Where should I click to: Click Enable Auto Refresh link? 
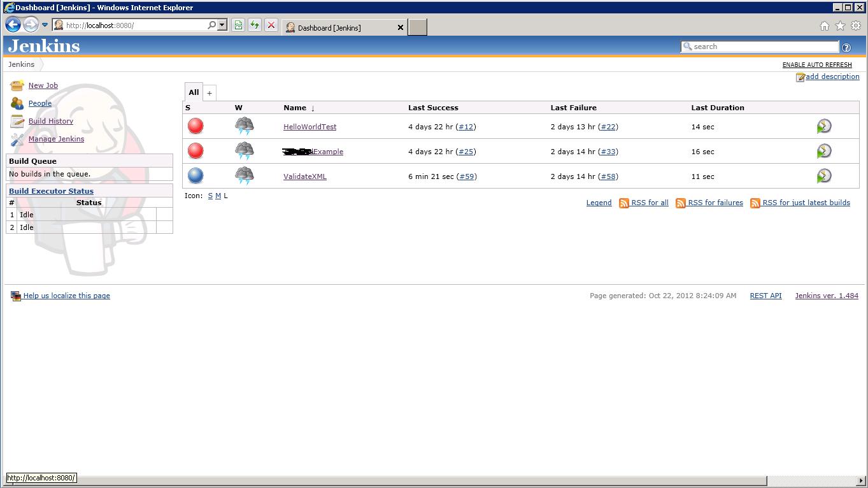(817, 65)
